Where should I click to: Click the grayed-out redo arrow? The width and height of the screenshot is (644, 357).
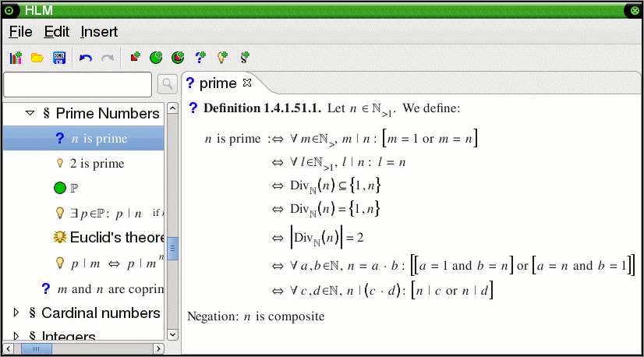pos(108,57)
